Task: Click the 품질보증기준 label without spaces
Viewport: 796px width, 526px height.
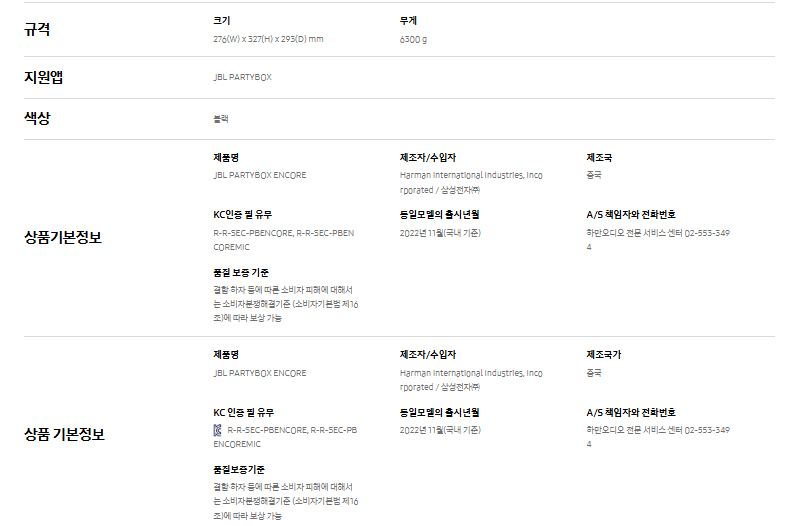Action: (x=239, y=470)
